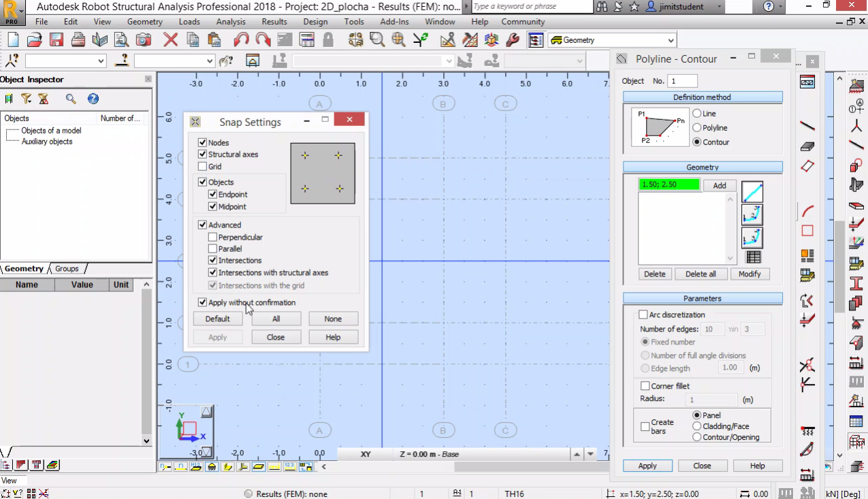Click the All button in Snap Settings
The height and width of the screenshot is (499, 868).
coord(276,319)
